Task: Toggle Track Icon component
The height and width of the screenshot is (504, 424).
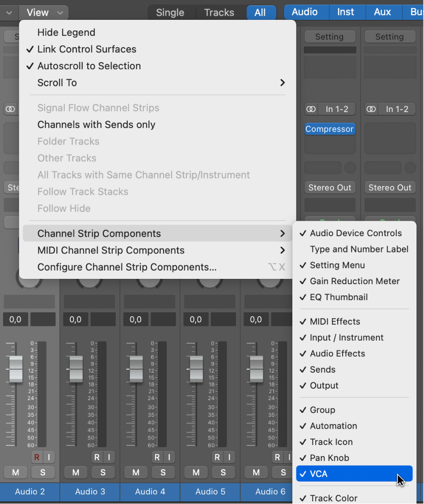Action: pos(354,442)
